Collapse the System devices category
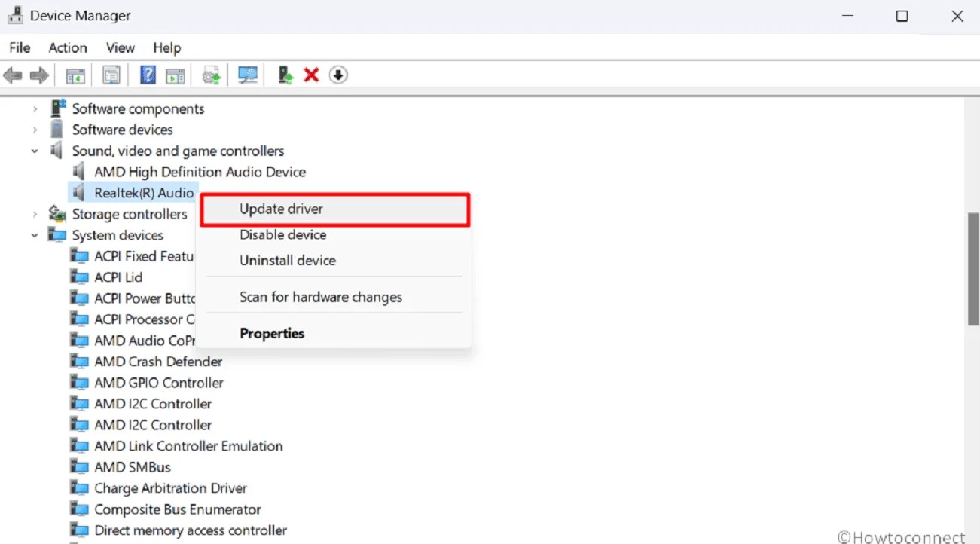The height and width of the screenshot is (544, 980). (x=34, y=235)
